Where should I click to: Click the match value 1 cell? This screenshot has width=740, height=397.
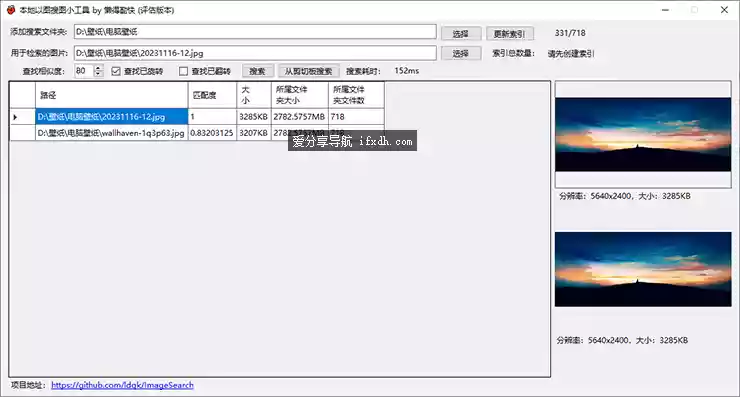coord(212,117)
